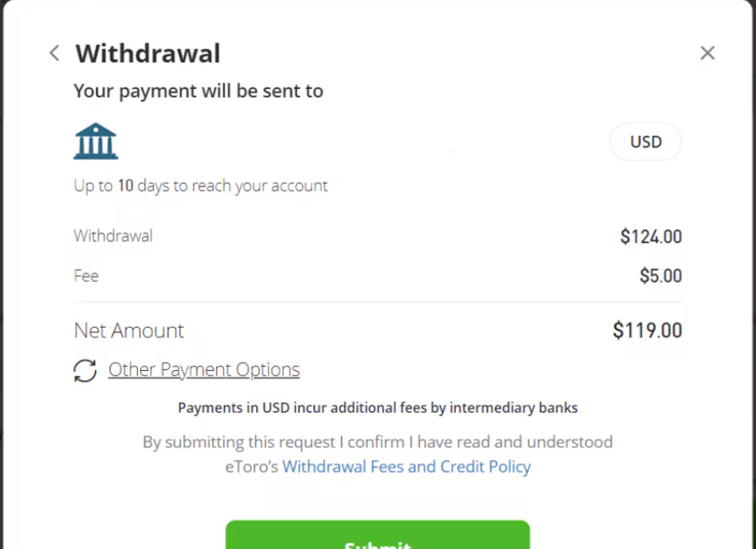The height and width of the screenshot is (549, 756).
Task: Select the refresh icon beside Other Payment Options
Action: [x=84, y=370]
